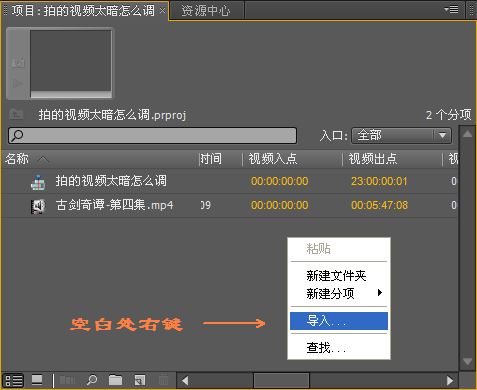The width and height of the screenshot is (477, 390).
Task: Choose 新建文件夹 from the context menu
Action: pos(336,275)
